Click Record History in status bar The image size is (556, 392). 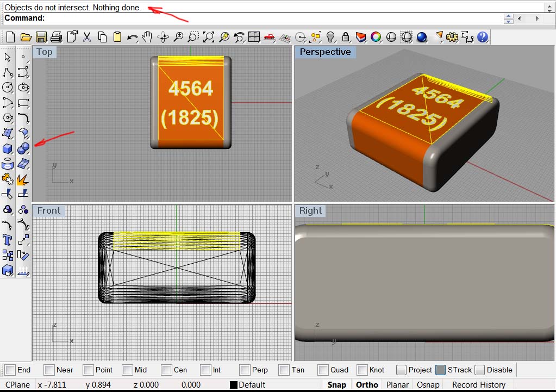click(479, 385)
